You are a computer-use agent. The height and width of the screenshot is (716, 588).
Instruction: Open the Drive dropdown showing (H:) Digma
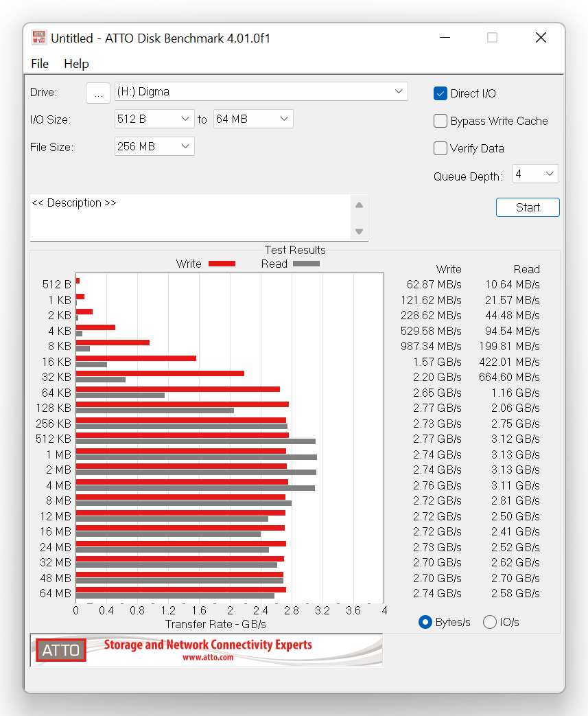[261, 91]
